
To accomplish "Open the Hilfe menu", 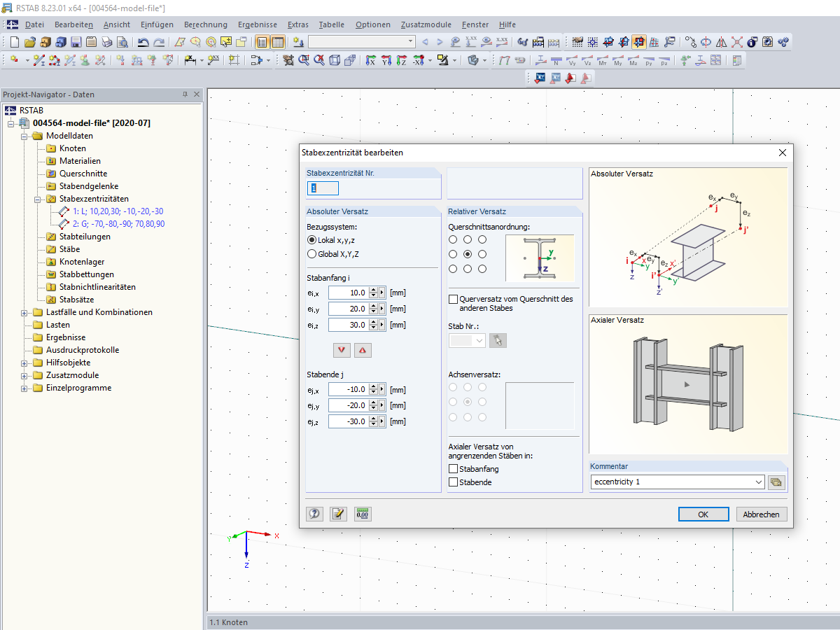I will pyautogui.click(x=507, y=24).
